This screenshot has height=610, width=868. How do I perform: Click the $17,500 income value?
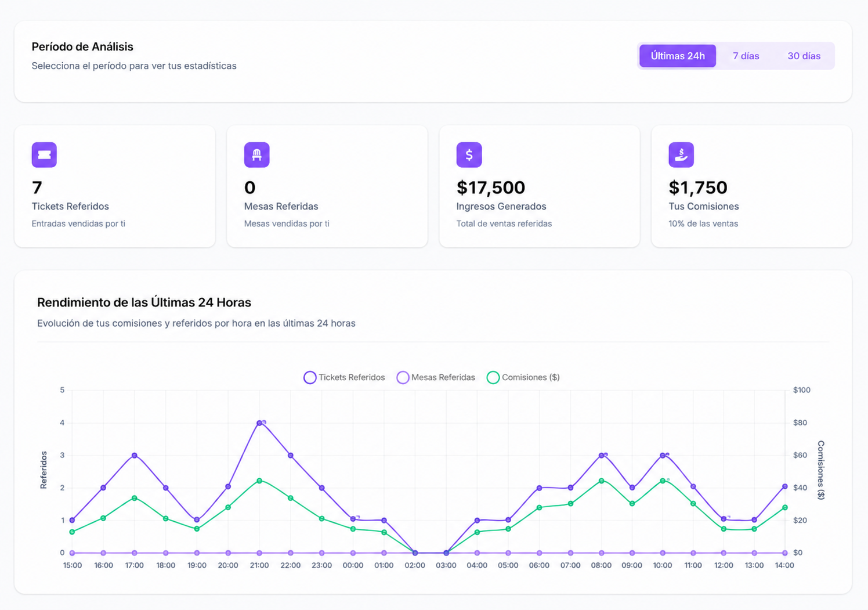[491, 187]
